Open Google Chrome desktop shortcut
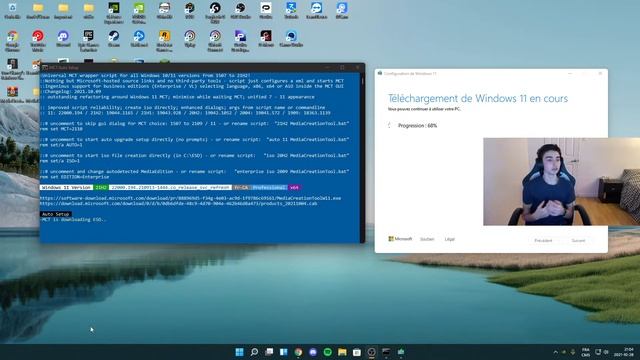This screenshot has width=640, height=360. (12, 40)
